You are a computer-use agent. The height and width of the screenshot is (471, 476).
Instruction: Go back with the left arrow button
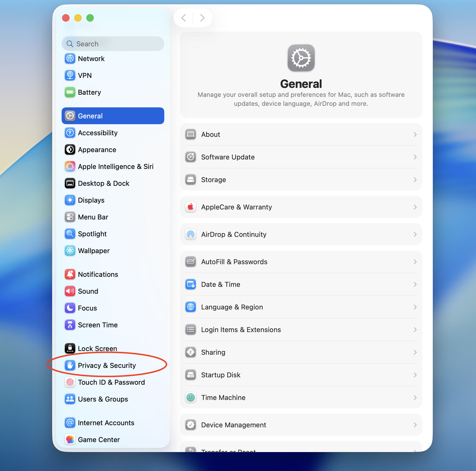pos(184,18)
